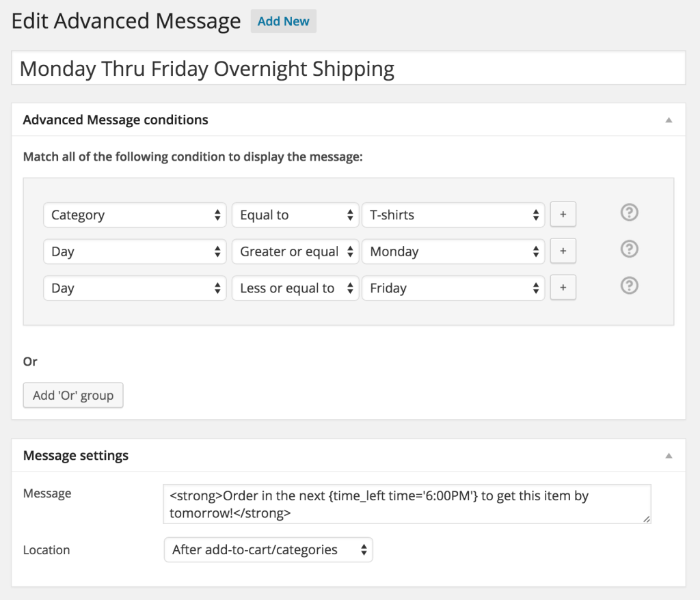The image size is (700, 600).
Task: Select the message title input field
Action: tap(349, 68)
